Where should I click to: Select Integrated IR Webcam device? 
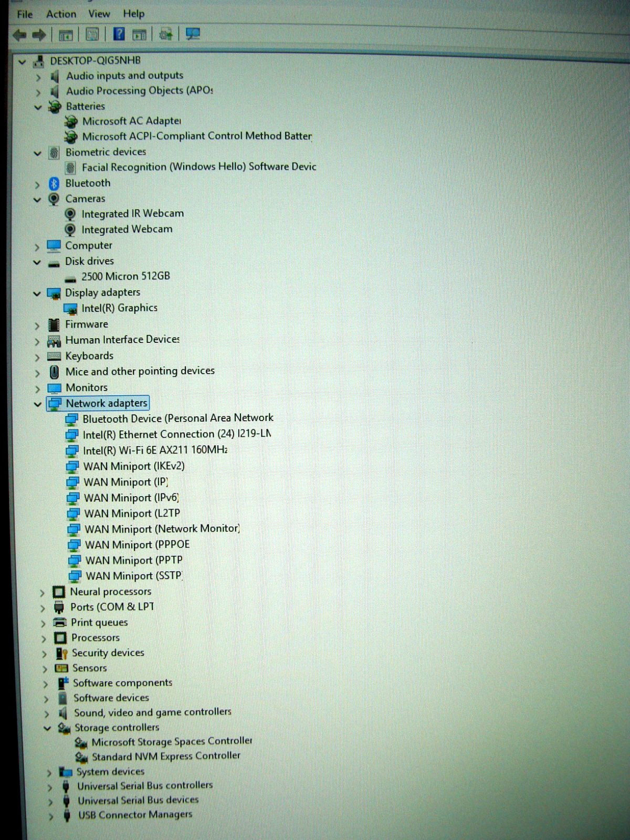tap(132, 214)
